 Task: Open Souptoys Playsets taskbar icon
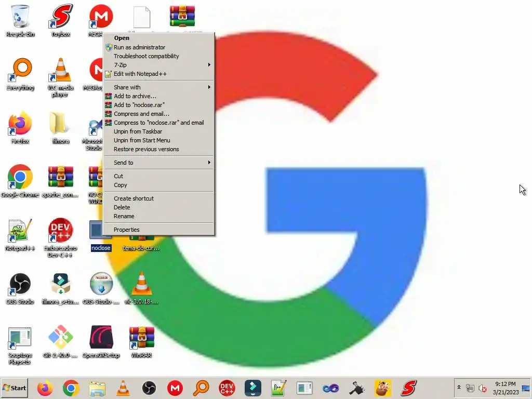click(304, 388)
